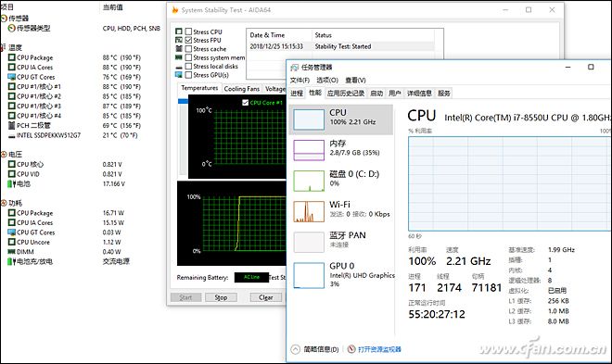Click the 当前值 column header
The width and height of the screenshot is (612, 364).
click(x=113, y=7)
